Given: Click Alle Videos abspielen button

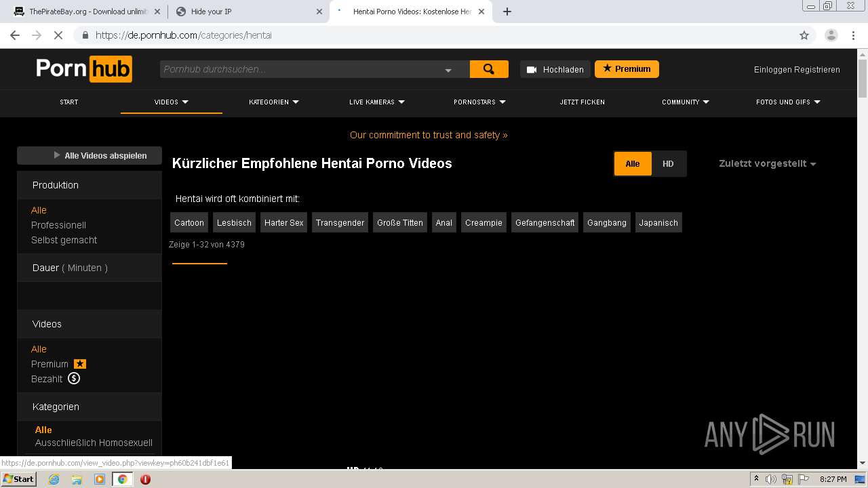Looking at the screenshot, I should 90,155.
